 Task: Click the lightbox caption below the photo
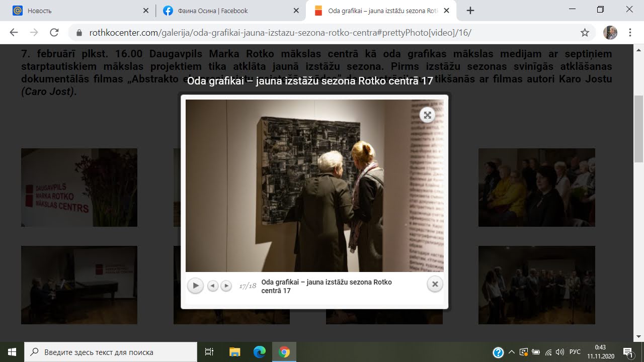(327, 286)
